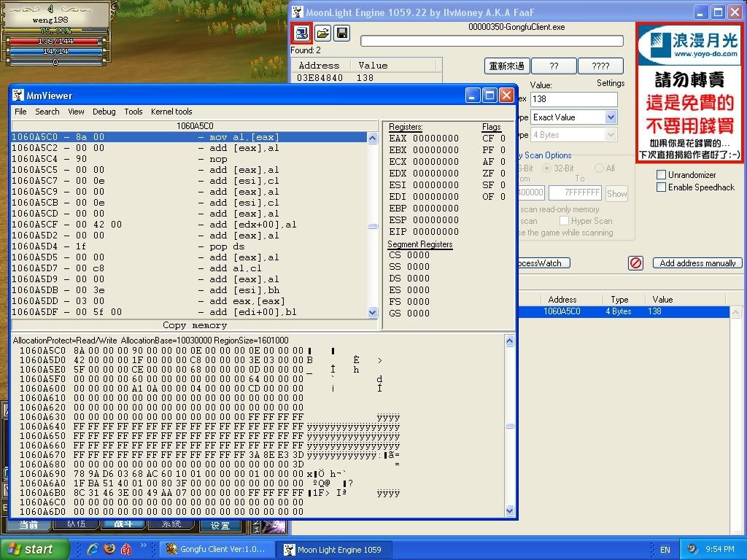Click the disassembler vertical scrollbar thumb
747x560 pixels.
tap(373, 227)
